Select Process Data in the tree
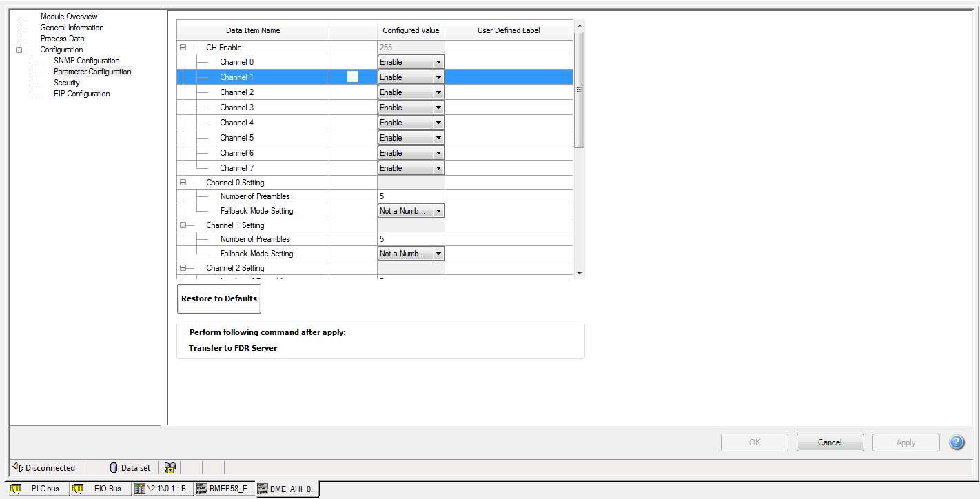The width and height of the screenshot is (980, 499). [62, 39]
